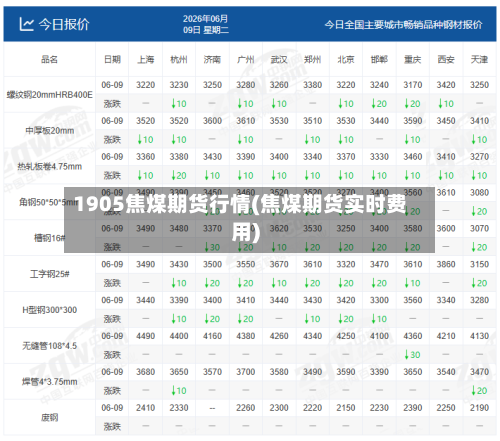Click 无缝管 重庆 ↓30 change value
The image size is (500, 441).
click(413, 355)
